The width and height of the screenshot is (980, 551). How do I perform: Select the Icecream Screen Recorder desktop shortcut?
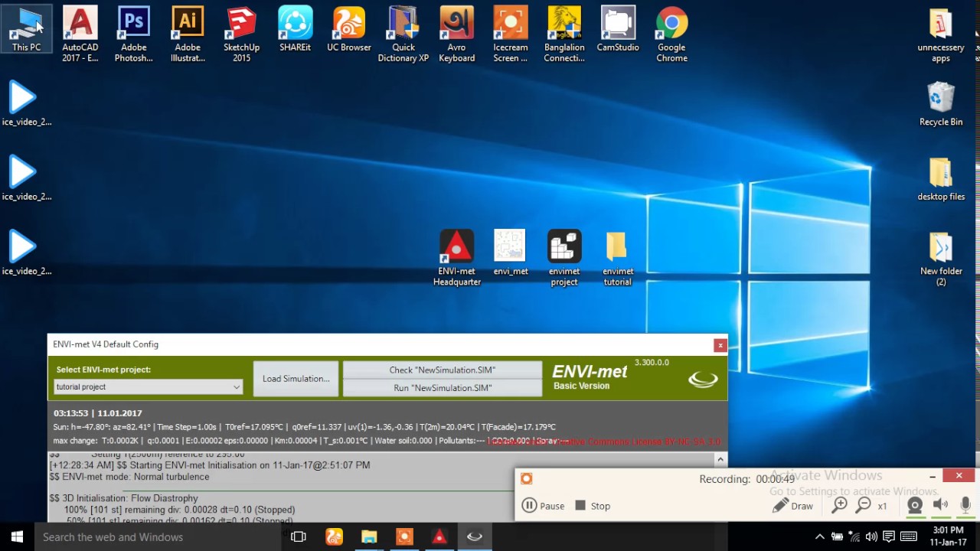point(511,34)
